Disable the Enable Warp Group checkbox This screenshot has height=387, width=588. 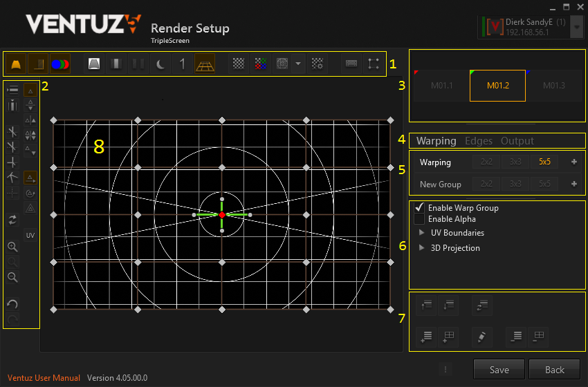(x=419, y=207)
